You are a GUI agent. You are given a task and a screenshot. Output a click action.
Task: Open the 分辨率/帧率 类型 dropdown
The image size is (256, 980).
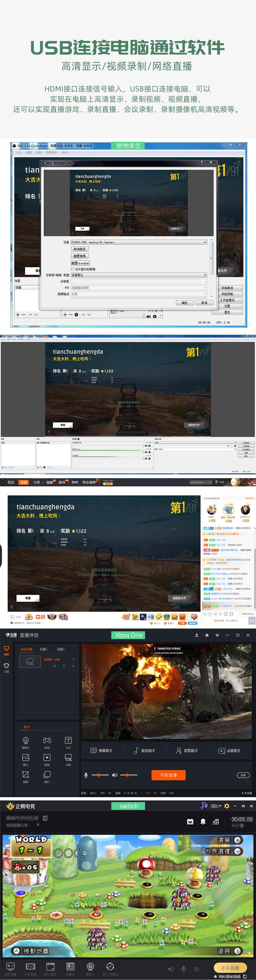[x=139, y=275]
